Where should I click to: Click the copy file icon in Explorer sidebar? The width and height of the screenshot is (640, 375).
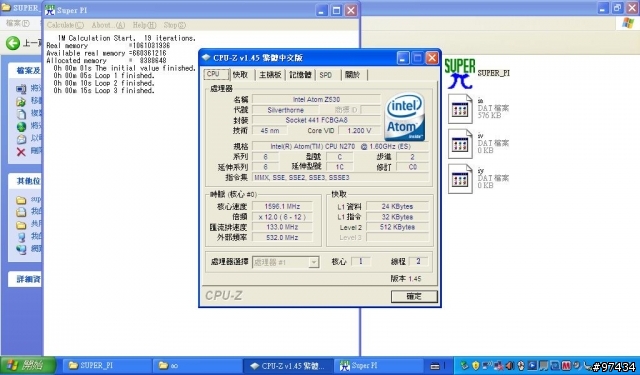pos(21,114)
